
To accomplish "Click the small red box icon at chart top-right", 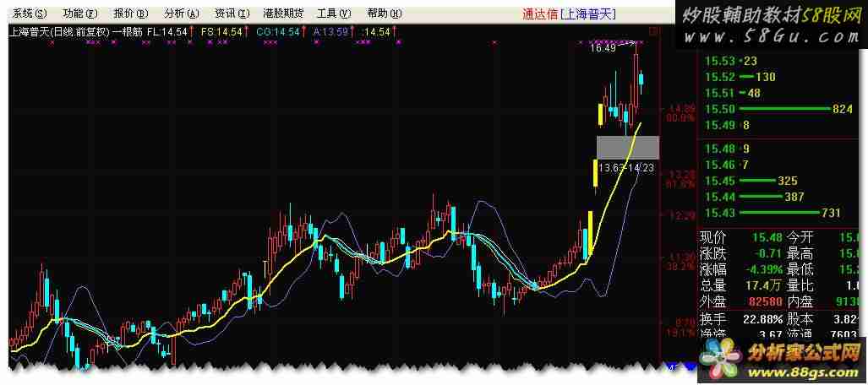I will point(655,31).
